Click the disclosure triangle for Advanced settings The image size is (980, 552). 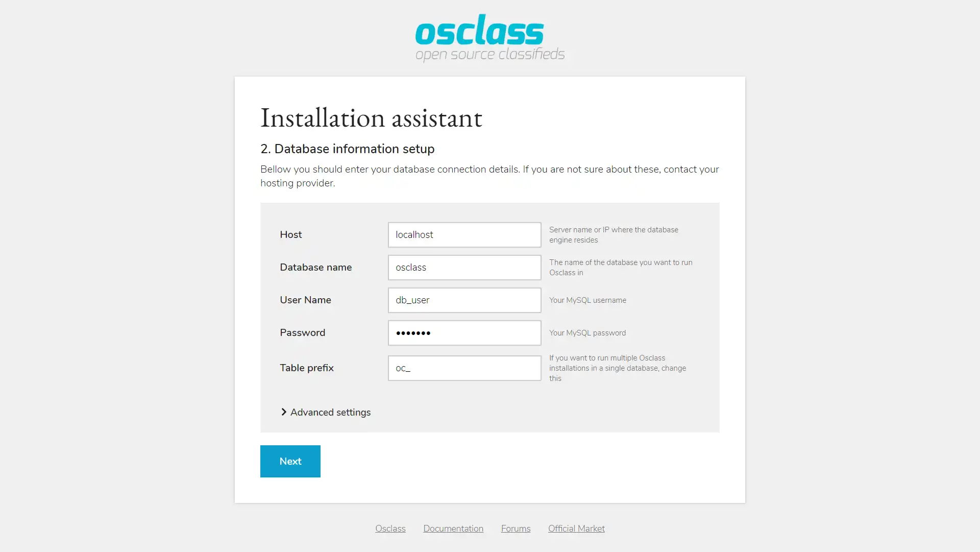(283, 411)
